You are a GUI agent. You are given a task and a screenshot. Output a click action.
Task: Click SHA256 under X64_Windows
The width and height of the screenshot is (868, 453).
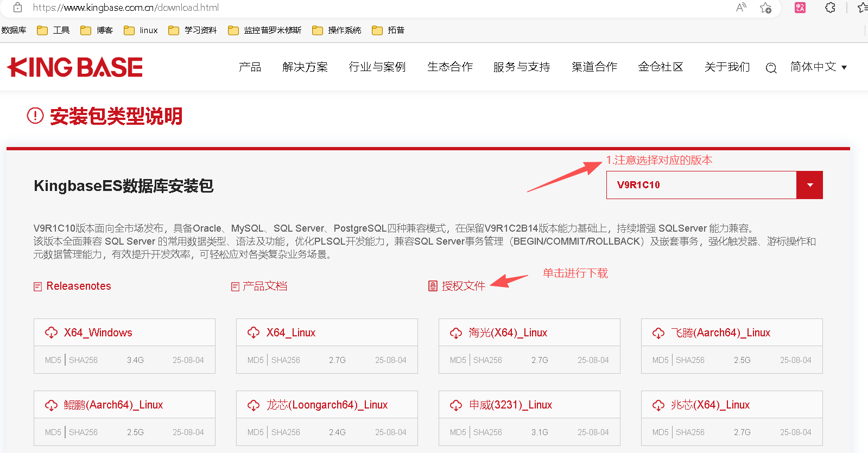click(x=84, y=360)
